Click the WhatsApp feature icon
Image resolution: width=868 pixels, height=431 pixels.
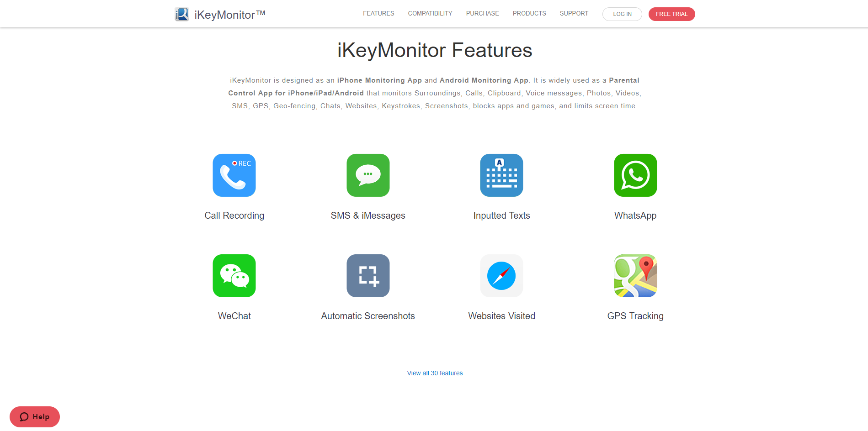(x=635, y=175)
